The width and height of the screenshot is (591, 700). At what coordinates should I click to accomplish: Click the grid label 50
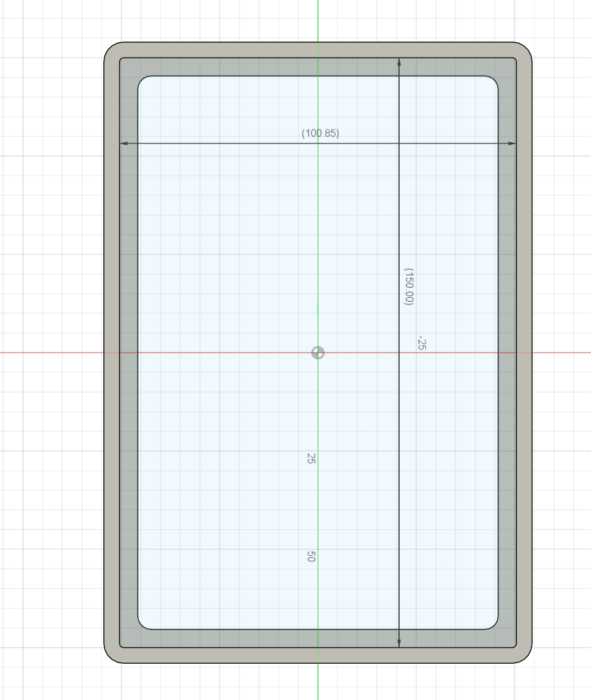311,557
